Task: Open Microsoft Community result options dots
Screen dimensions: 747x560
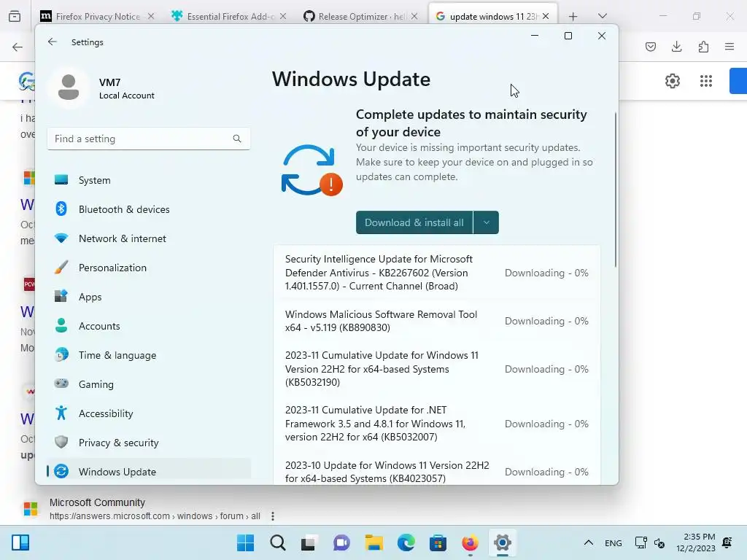Action: pyautogui.click(x=273, y=516)
